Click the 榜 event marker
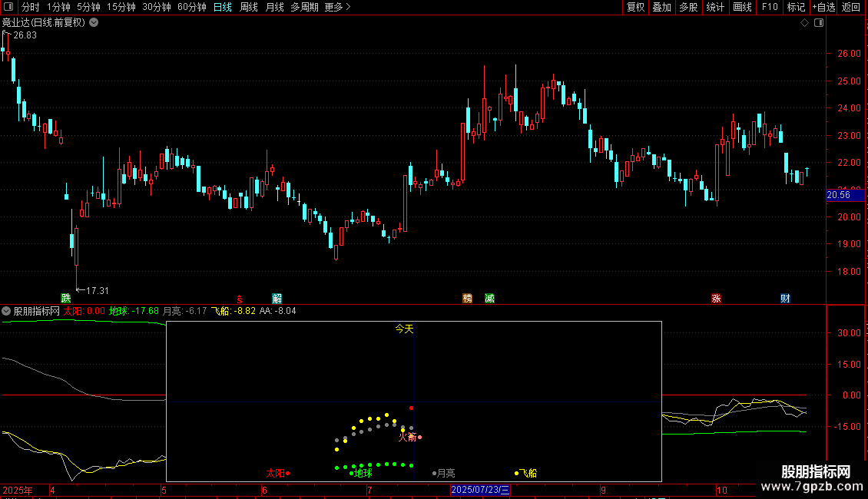Viewport: 868px width, 499px height. 467,298
